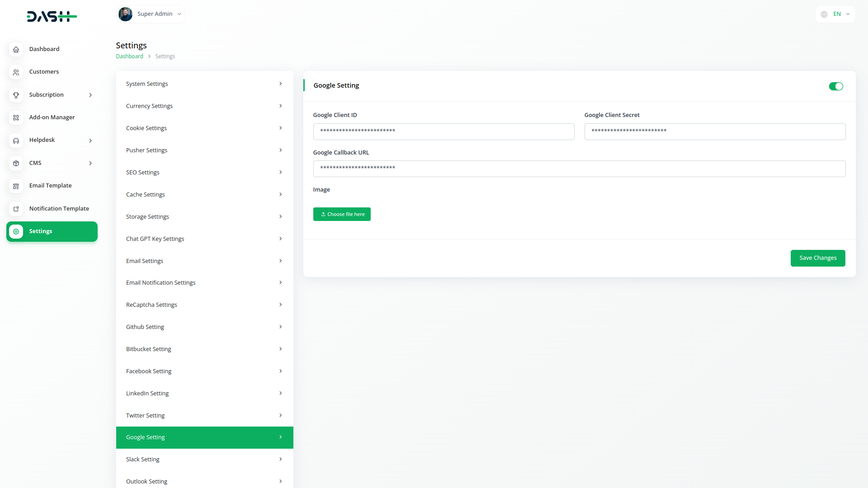Click the Email Template icon
868x488 pixels.
16,186
